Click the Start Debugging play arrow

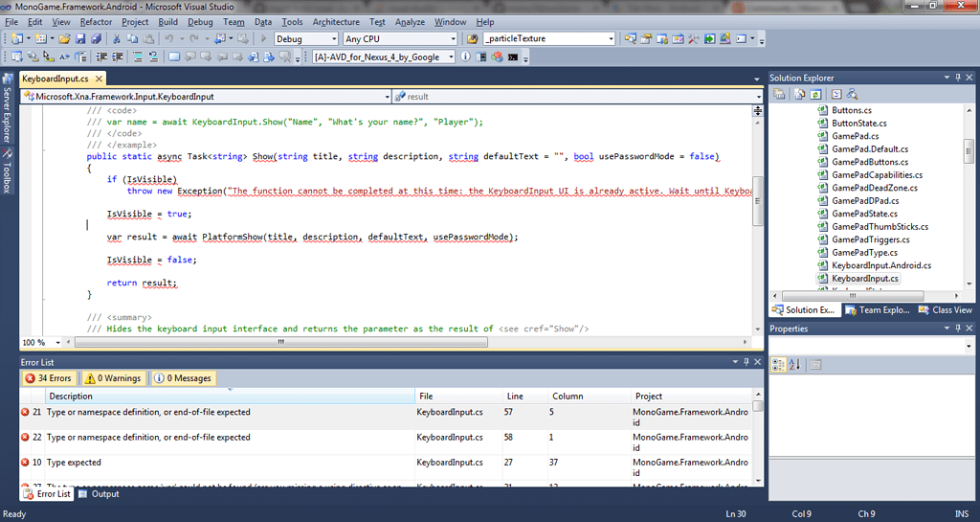(x=264, y=39)
